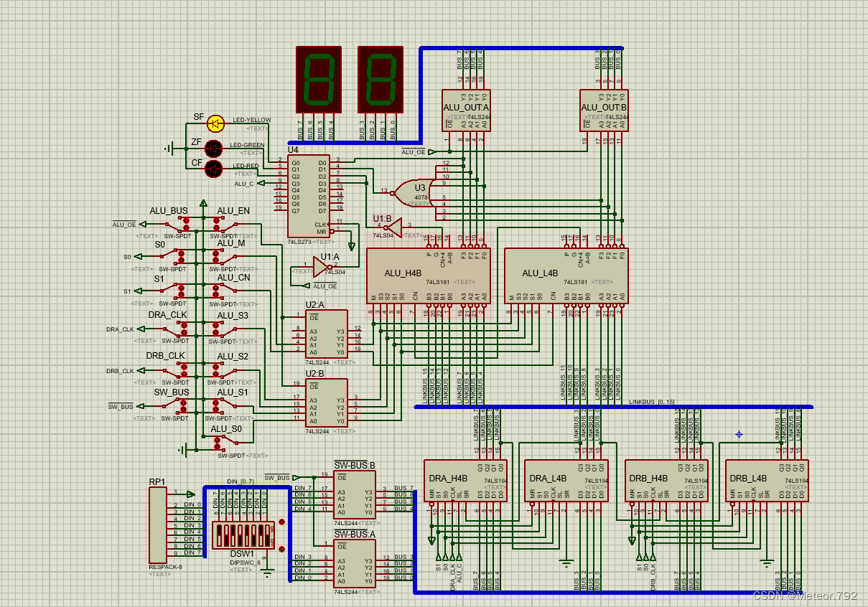Screen dimensions: 868x607
Task: Toggle the ALU_S3 SPDT switch
Action: pos(224,329)
